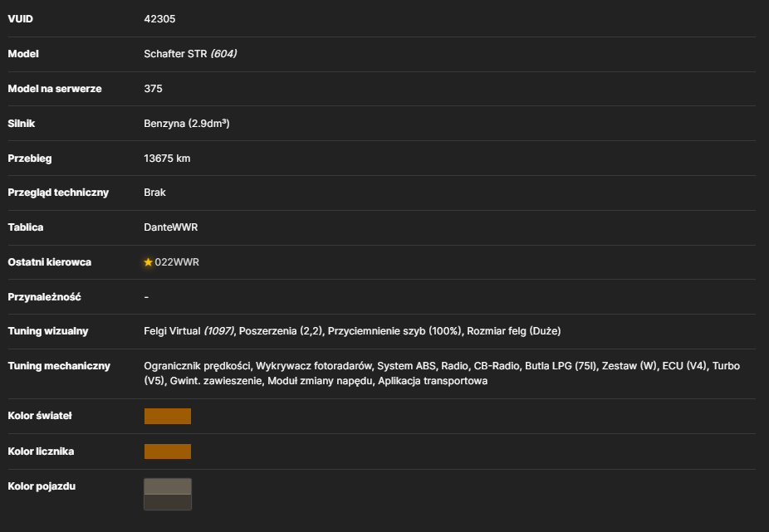Click the Kolor licznika label
The height and width of the screenshot is (532, 769).
point(42,451)
